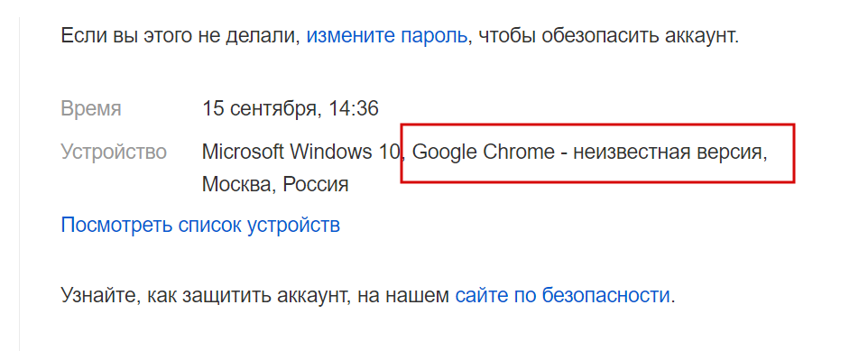Click the "Время" field label
The height and width of the screenshot is (351, 868).
tap(91, 108)
